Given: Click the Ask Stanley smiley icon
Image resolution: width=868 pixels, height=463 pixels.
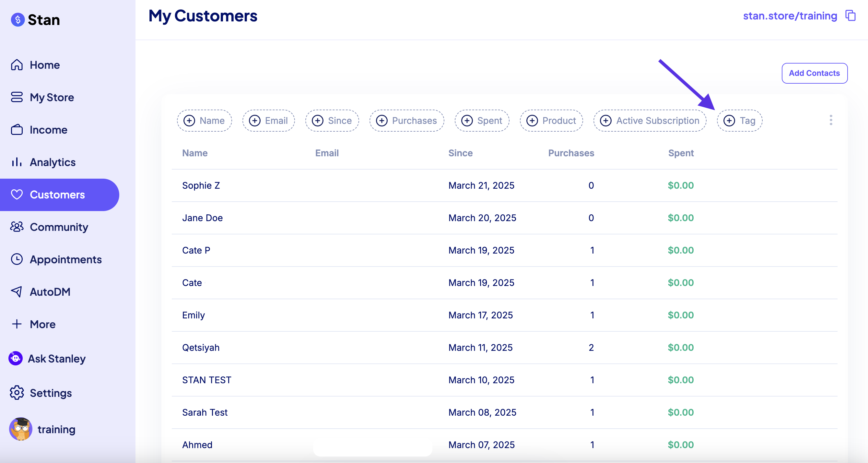Looking at the screenshot, I should (16, 358).
